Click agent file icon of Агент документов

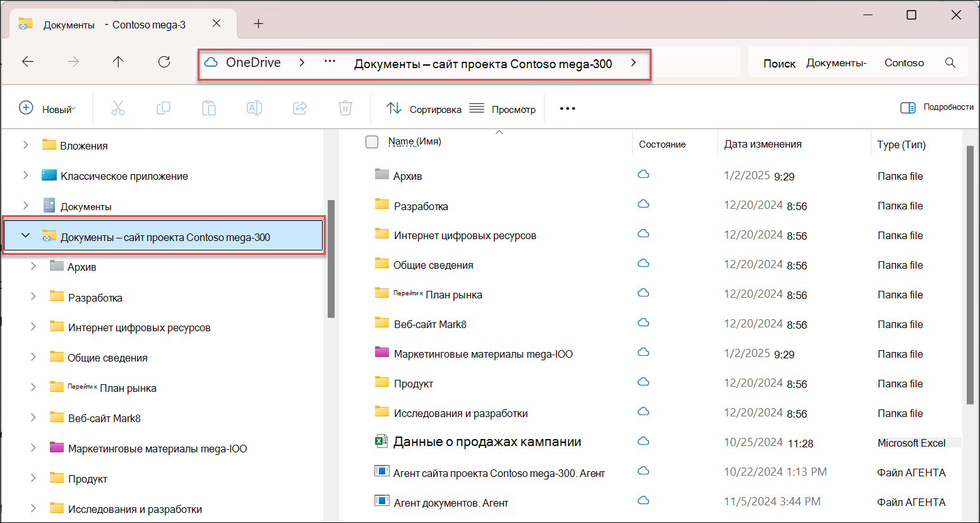pyautogui.click(x=381, y=501)
